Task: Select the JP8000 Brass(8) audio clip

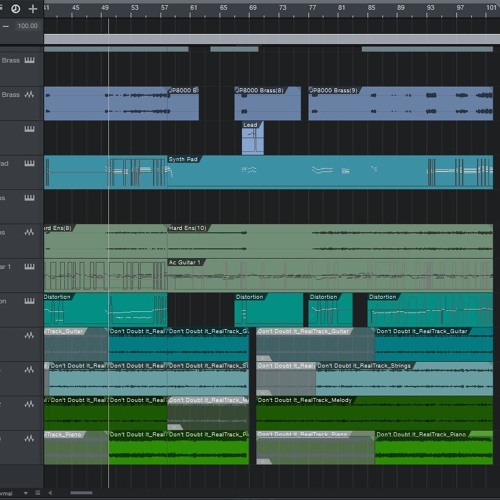Action: point(268,103)
